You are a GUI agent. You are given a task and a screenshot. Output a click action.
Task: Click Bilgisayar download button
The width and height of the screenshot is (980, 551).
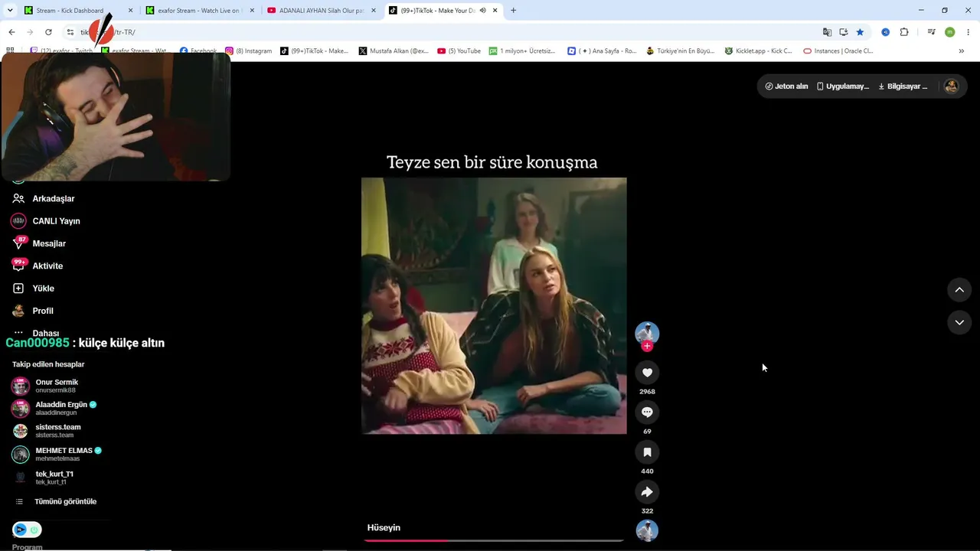pos(903,86)
